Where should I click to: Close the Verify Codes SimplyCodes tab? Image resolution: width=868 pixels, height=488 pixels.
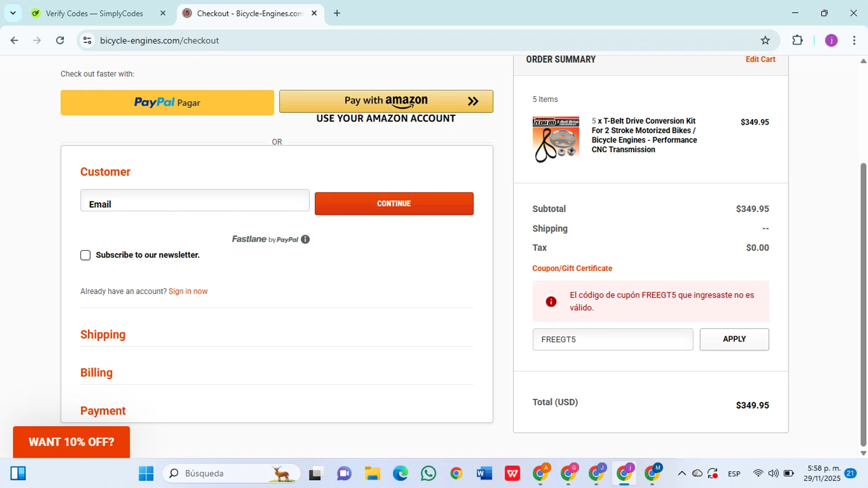163,13
